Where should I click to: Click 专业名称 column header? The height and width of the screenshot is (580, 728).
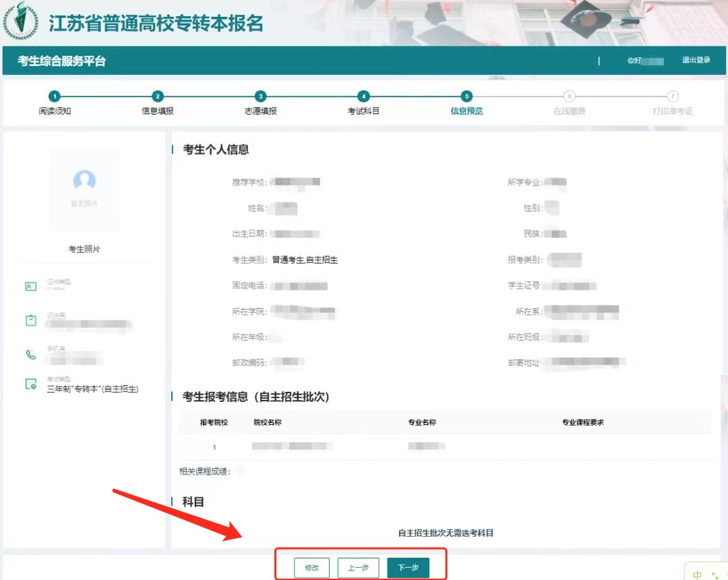pyautogui.click(x=422, y=422)
